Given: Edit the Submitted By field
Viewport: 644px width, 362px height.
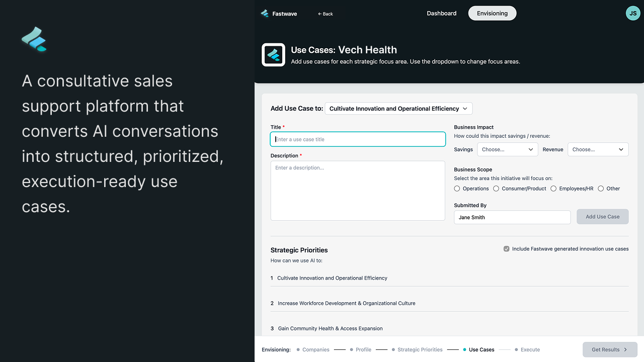Looking at the screenshot, I should (512, 217).
